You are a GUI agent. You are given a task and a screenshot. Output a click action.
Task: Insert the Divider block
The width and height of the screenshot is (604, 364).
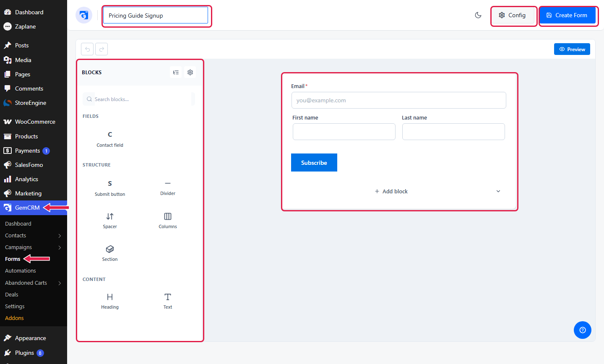point(168,188)
